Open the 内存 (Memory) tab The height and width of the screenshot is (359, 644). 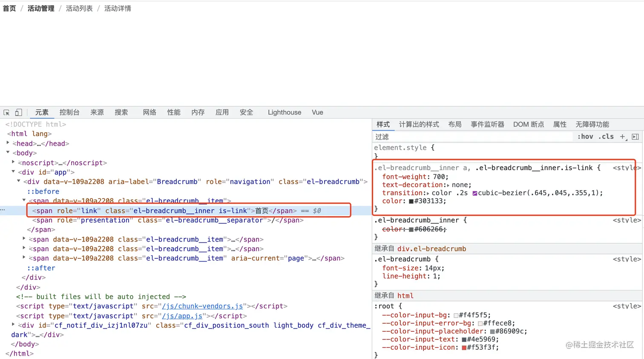(x=198, y=112)
